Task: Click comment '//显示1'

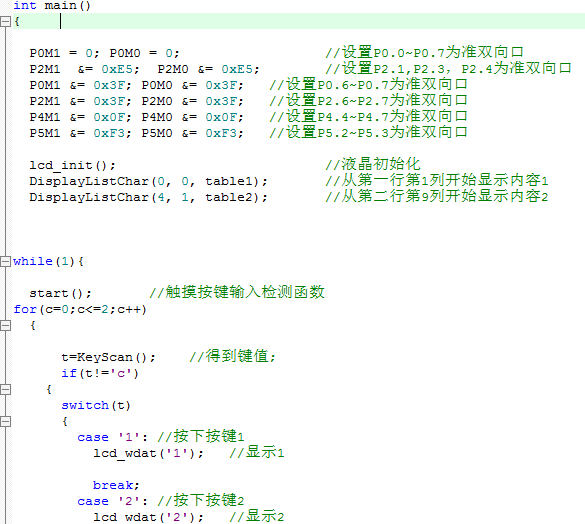Action: 257,453
